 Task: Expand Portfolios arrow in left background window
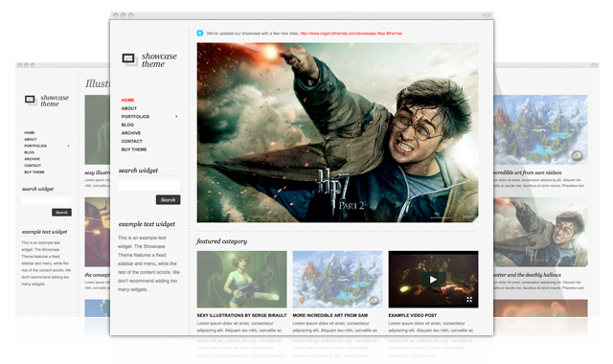coord(68,146)
